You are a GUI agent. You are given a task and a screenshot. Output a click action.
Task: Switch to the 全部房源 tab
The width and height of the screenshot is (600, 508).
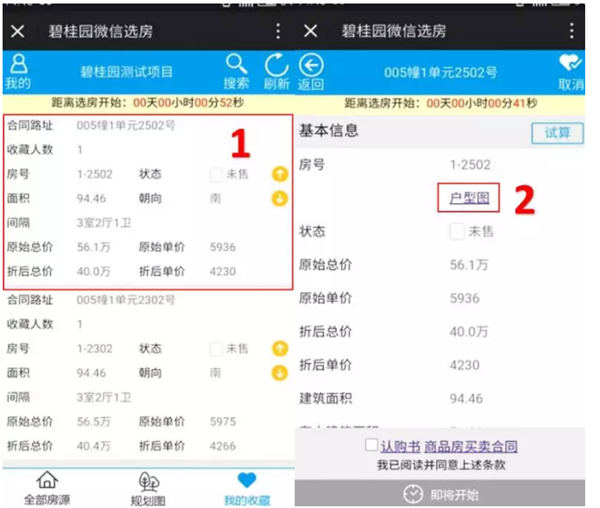(47, 488)
